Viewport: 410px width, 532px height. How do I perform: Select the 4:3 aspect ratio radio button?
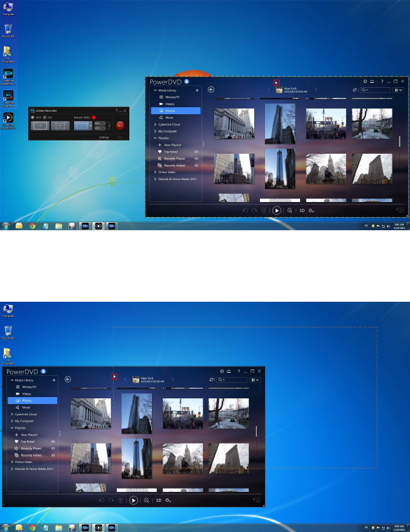click(x=45, y=117)
